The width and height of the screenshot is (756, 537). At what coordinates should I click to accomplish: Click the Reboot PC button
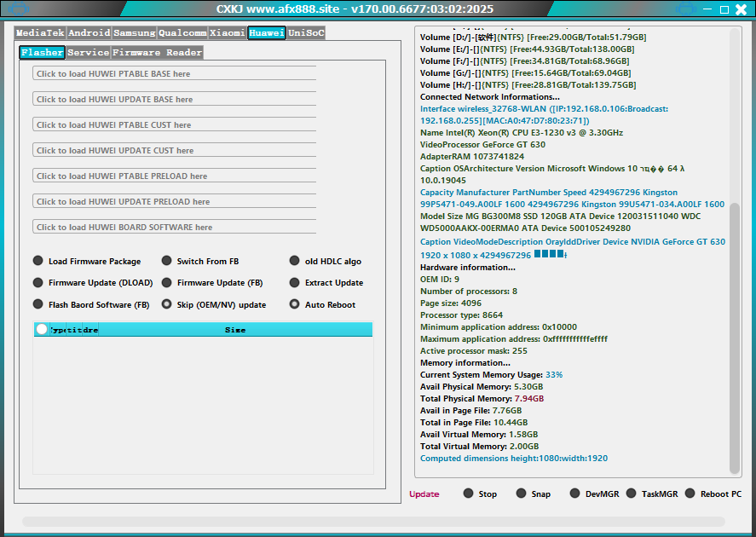coord(713,494)
